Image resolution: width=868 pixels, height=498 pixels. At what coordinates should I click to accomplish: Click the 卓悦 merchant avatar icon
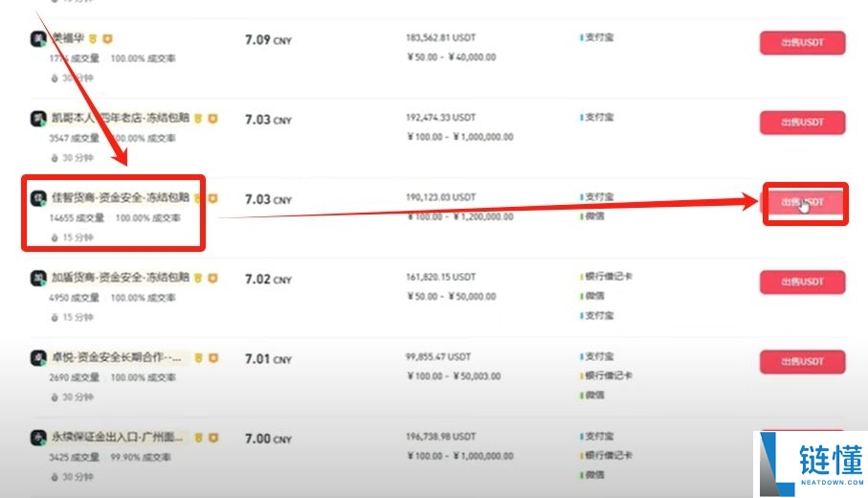click(x=39, y=358)
